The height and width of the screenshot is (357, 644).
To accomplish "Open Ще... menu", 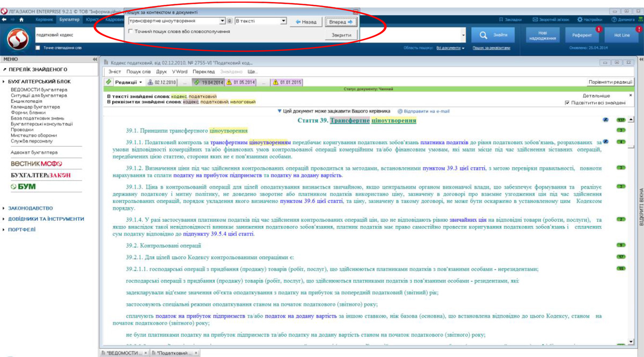I will pyautogui.click(x=253, y=71).
